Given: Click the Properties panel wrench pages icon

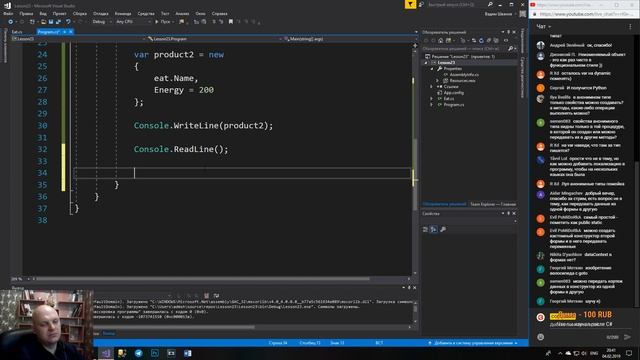Looking at the screenshot, I should click(x=443, y=229).
